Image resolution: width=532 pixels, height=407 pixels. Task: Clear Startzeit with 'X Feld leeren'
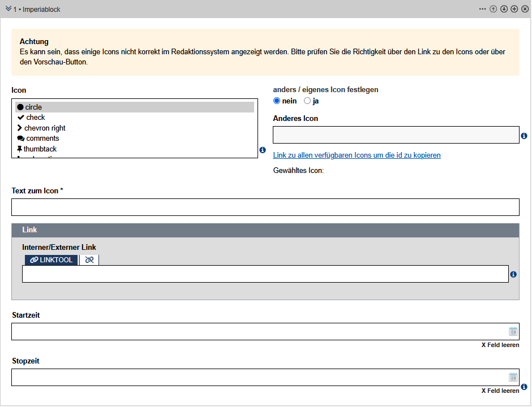[500, 345]
